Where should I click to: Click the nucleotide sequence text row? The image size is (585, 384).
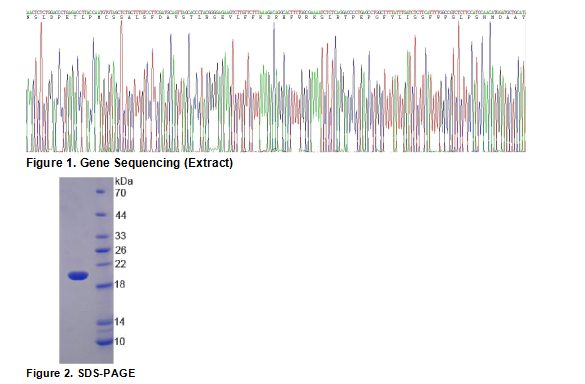pos(276,12)
